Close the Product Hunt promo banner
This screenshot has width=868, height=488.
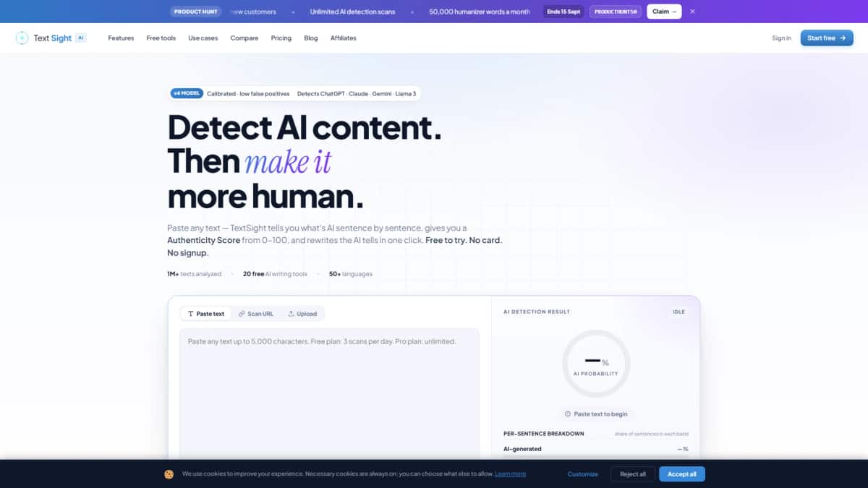click(x=692, y=12)
